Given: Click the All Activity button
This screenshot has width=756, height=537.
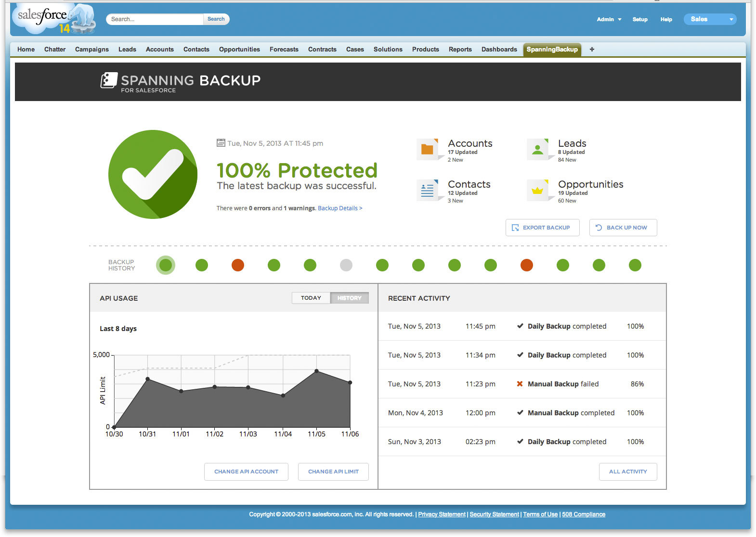Looking at the screenshot, I should point(628,472).
